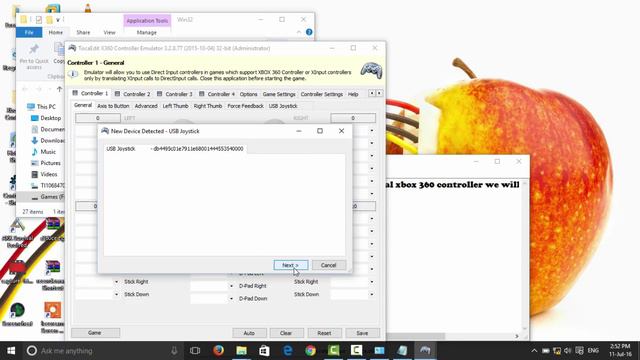The image size is (640, 360).
Task: Launch Google Chrome from the taskbar
Action: [311, 351]
